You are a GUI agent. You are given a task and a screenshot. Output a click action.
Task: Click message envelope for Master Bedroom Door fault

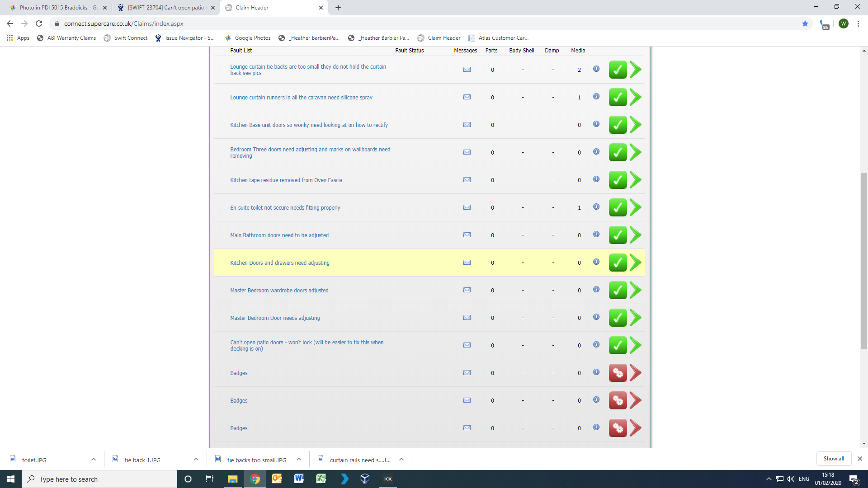pyautogui.click(x=467, y=318)
